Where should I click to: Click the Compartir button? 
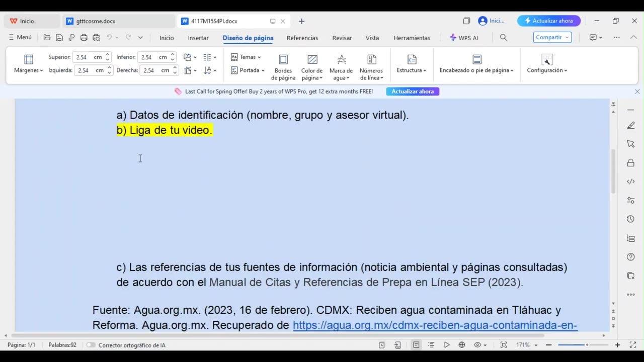coord(552,37)
